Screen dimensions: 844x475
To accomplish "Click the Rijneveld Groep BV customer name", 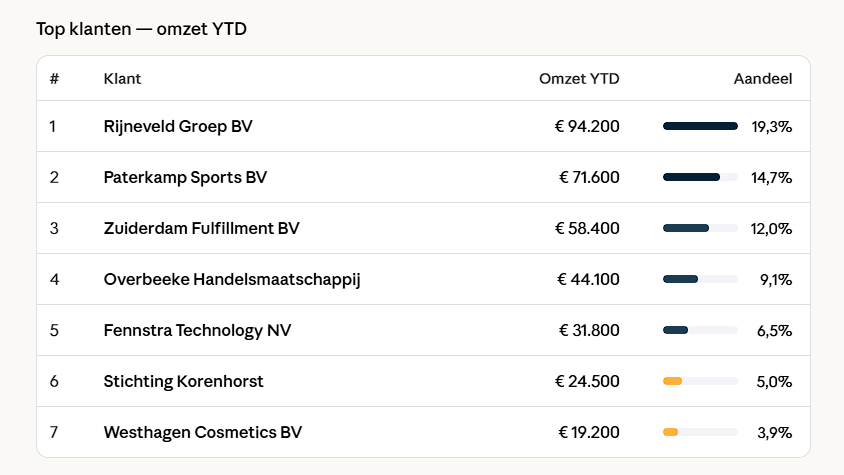I will point(178,126).
